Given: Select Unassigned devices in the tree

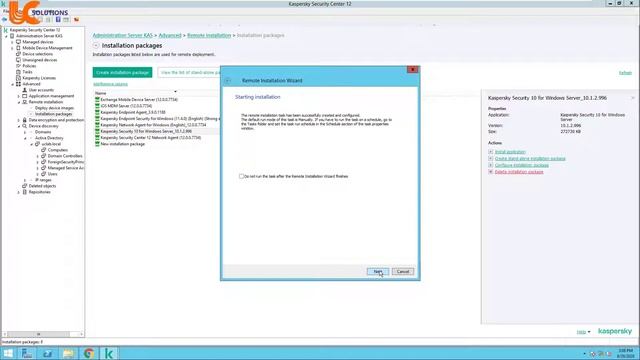Looking at the screenshot, I should coord(40,60).
